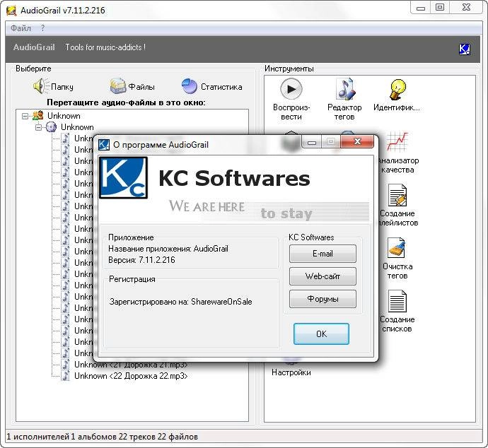
Task: Open the Identification lightbulb tool
Action: 397,95
